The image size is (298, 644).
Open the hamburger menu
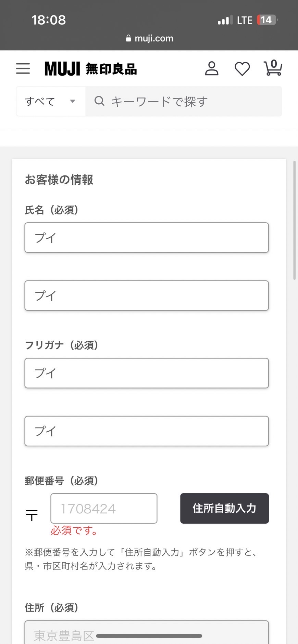[23, 68]
